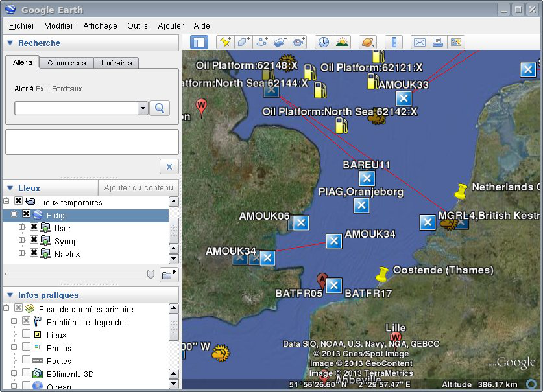The height and width of the screenshot is (392, 543).
Task: Clear search results with the X button
Action: 169,167
